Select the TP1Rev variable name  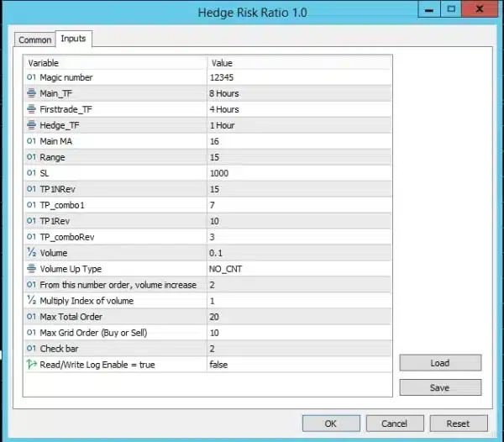55,221
